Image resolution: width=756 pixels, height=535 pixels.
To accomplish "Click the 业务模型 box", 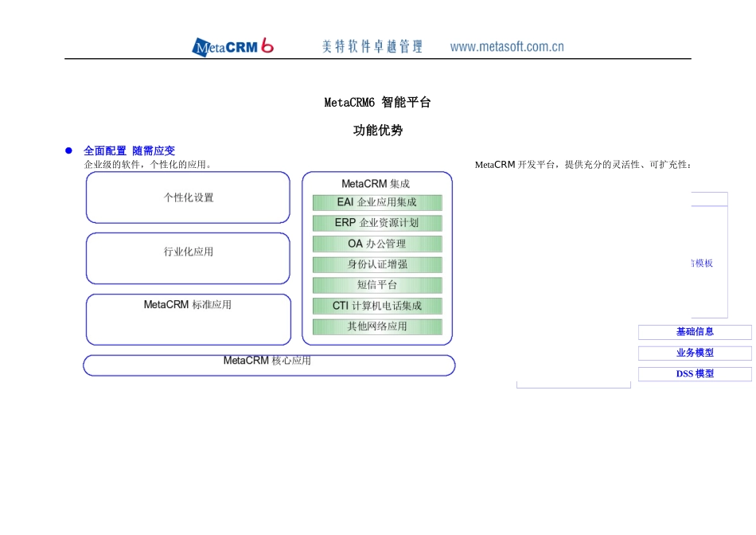I will coord(695,353).
